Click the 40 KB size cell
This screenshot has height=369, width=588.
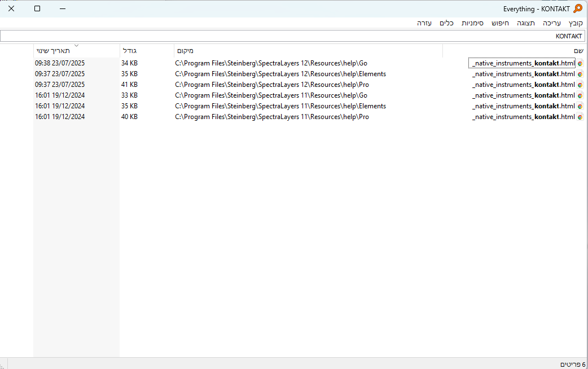[x=129, y=117]
